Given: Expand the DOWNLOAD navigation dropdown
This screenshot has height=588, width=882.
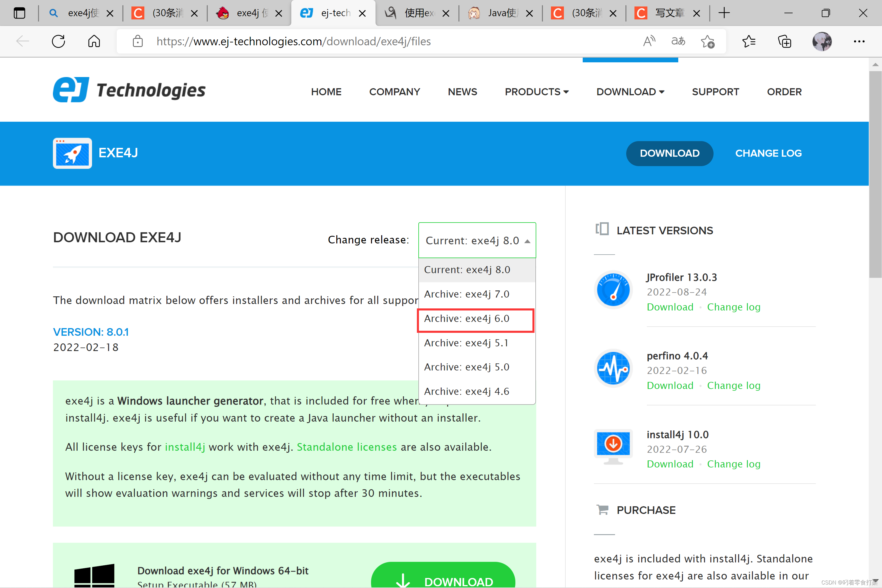Looking at the screenshot, I should [630, 92].
